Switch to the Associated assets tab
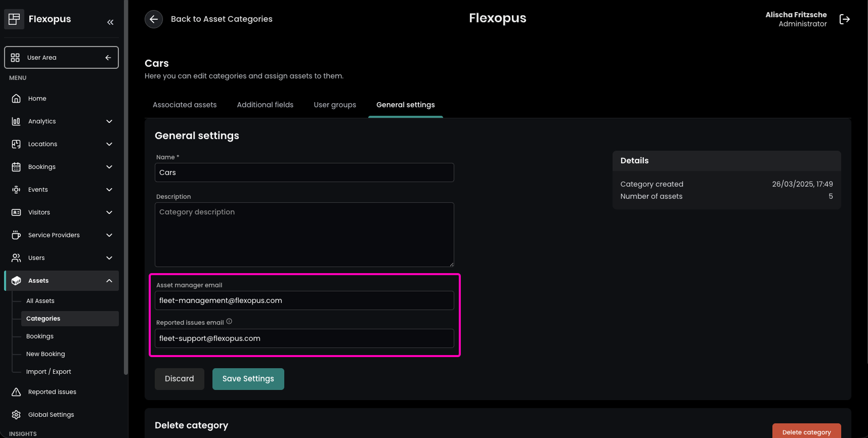Viewport: 868px width, 438px height. 185,105
